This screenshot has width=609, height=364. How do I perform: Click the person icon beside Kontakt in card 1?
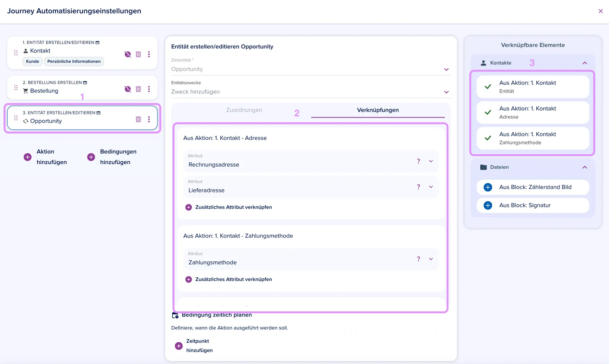click(x=26, y=51)
